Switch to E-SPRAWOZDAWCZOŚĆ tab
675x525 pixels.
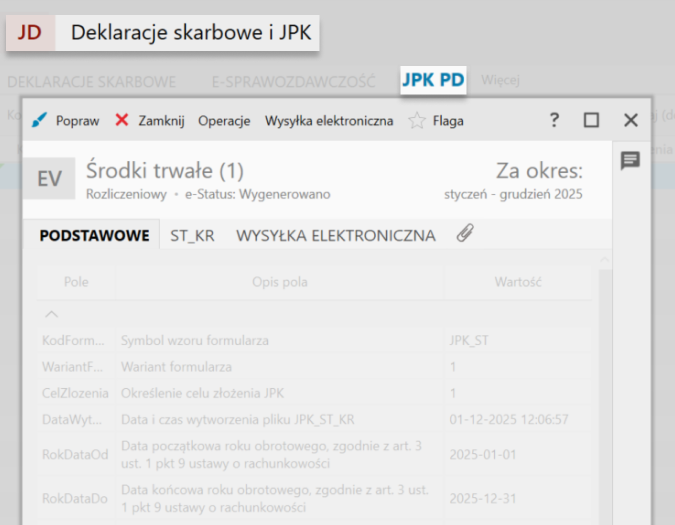pos(293,81)
